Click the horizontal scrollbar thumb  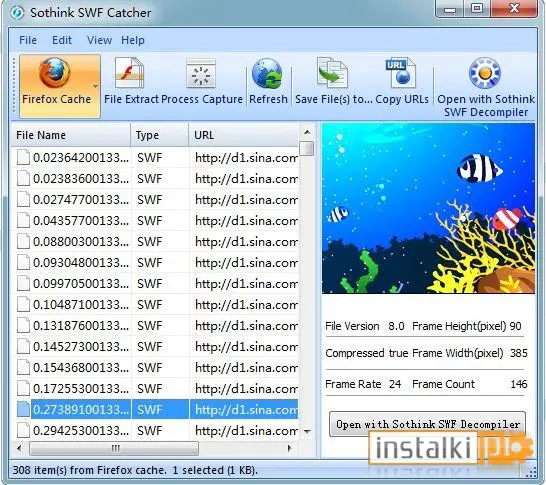pyautogui.click(x=114, y=448)
